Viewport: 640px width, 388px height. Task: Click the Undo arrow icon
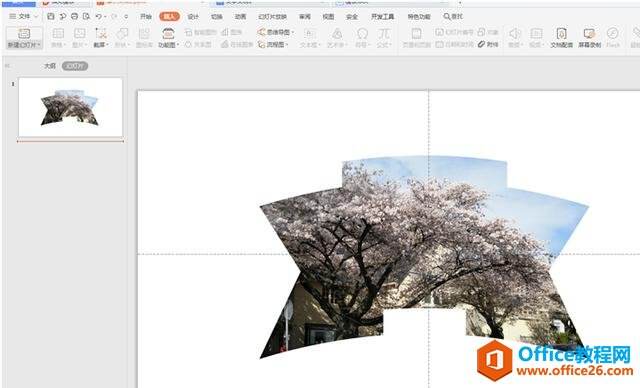98,16
